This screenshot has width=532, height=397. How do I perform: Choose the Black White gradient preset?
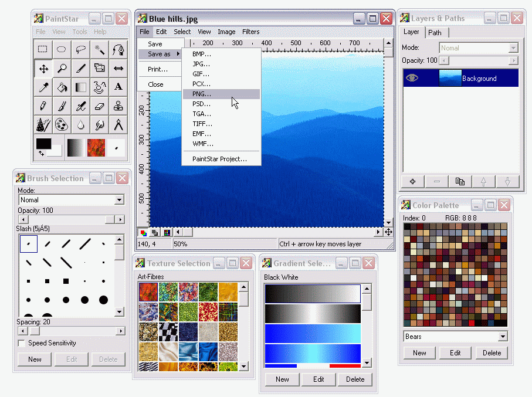coord(313,293)
